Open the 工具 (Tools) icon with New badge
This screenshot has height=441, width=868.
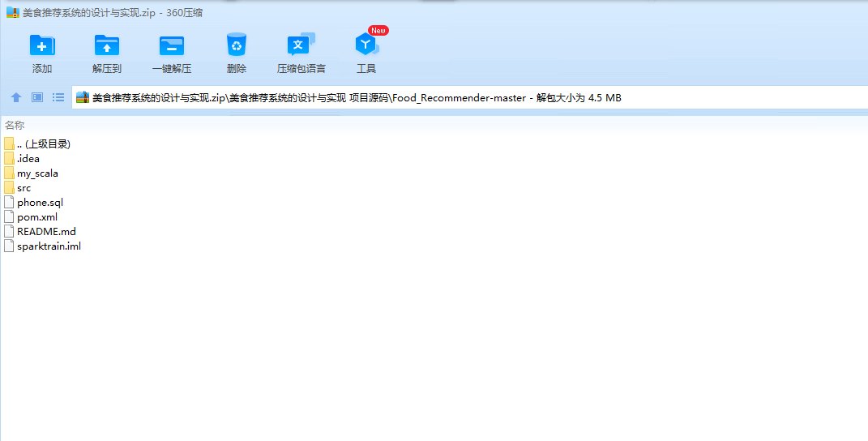366,45
